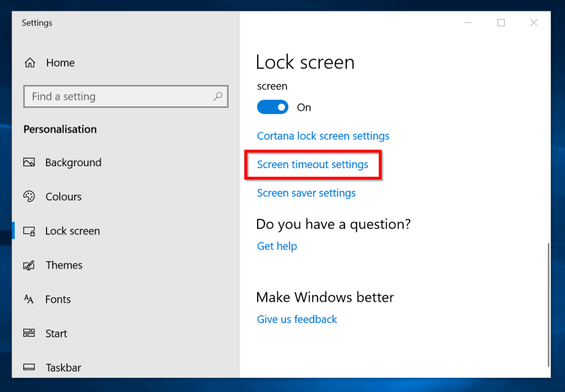Image resolution: width=565 pixels, height=392 pixels.
Task: Click Give us feedback
Action: [x=297, y=319]
